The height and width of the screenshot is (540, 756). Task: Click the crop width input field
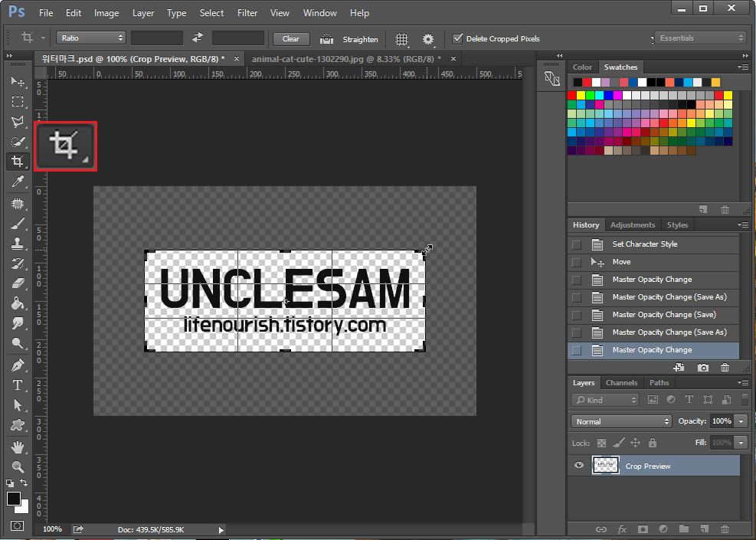point(157,38)
